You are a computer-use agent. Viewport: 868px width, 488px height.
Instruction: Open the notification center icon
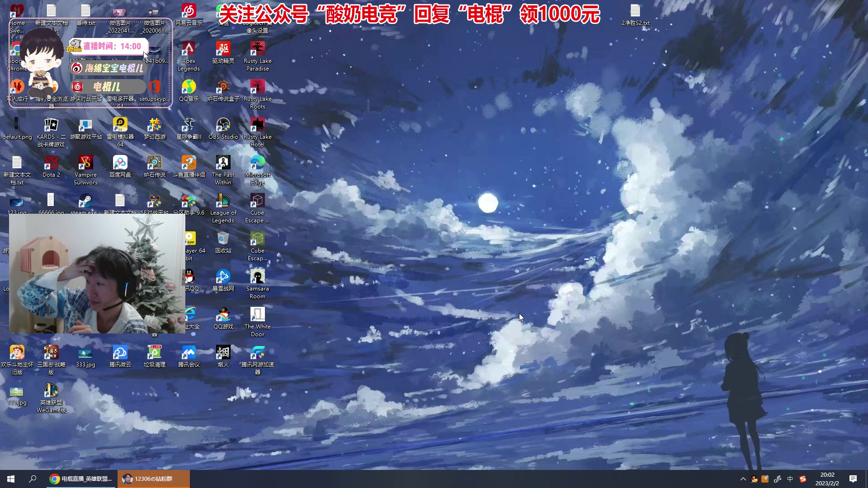(x=853, y=479)
